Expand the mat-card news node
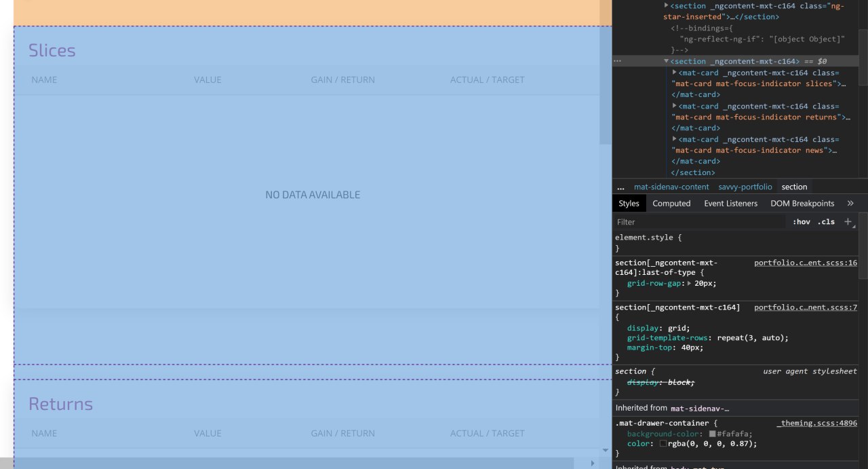This screenshot has width=868, height=469. (674, 138)
